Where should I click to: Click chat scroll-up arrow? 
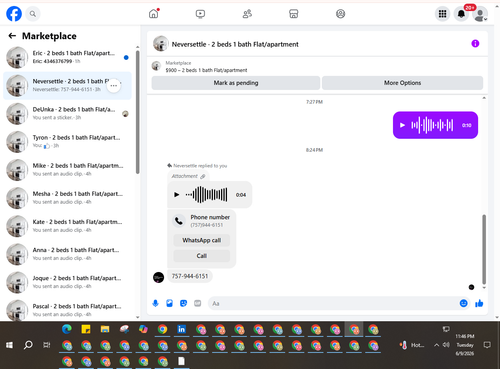[484, 98]
